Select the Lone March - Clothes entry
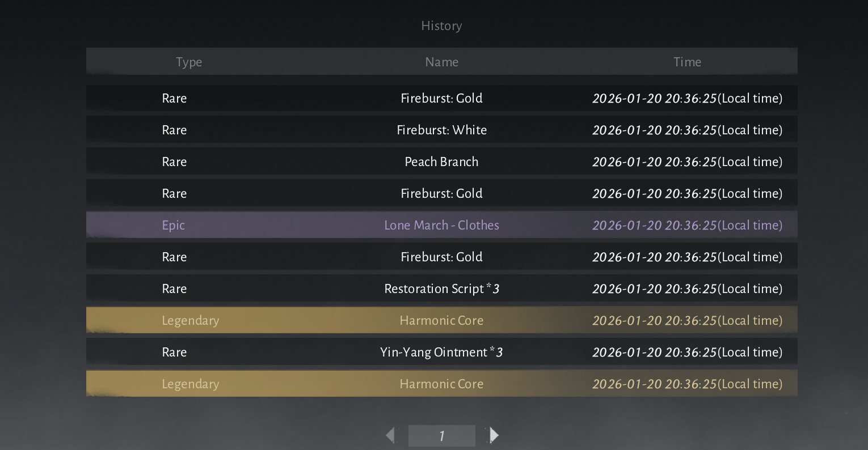This screenshot has width=868, height=450. 441,225
